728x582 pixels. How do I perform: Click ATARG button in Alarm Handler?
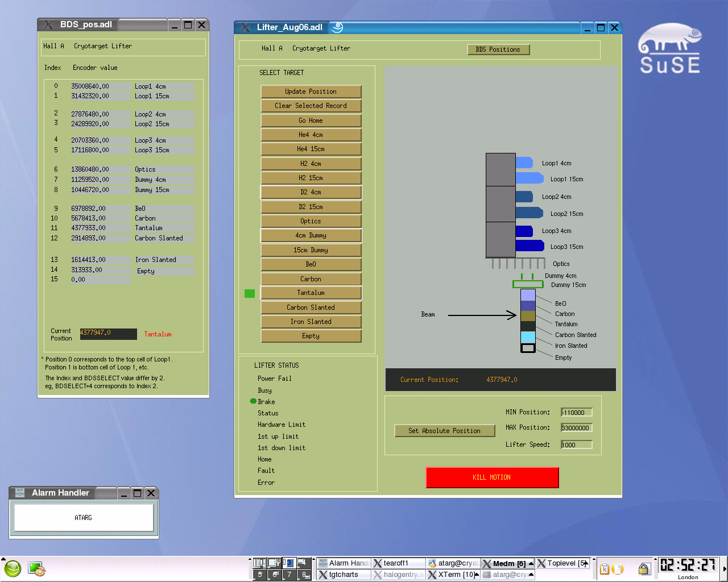84,518
